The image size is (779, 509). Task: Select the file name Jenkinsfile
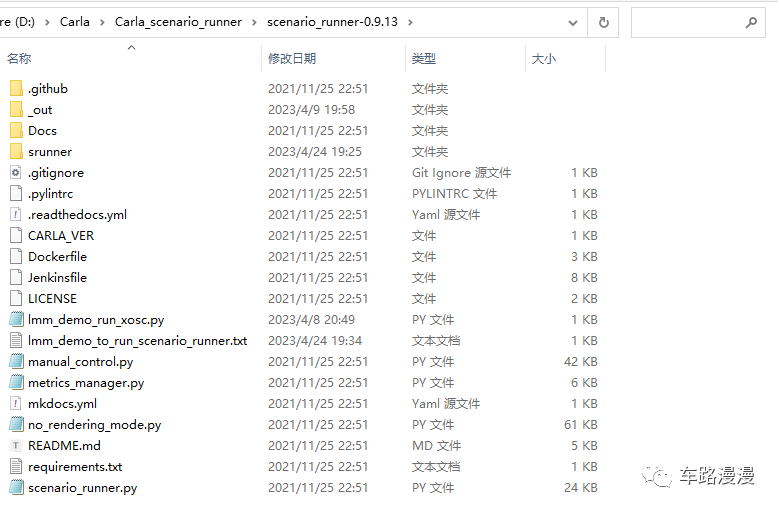point(57,278)
